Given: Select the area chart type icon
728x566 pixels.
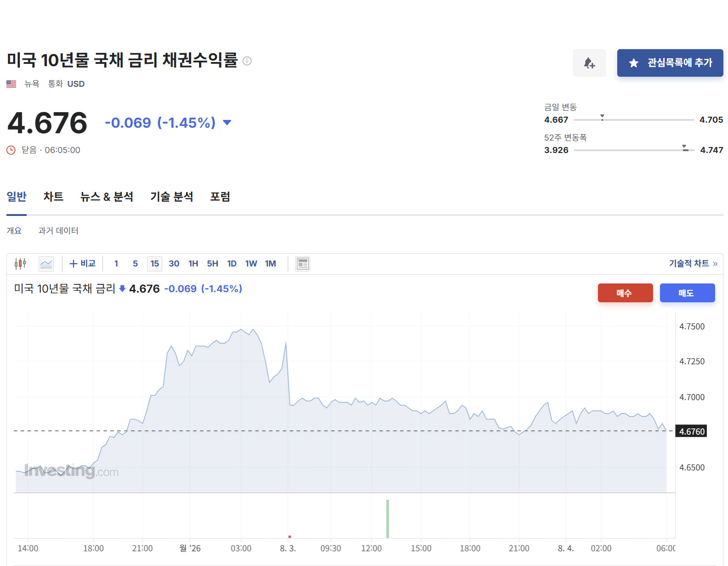Looking at the screenshot, I should 46,264.
